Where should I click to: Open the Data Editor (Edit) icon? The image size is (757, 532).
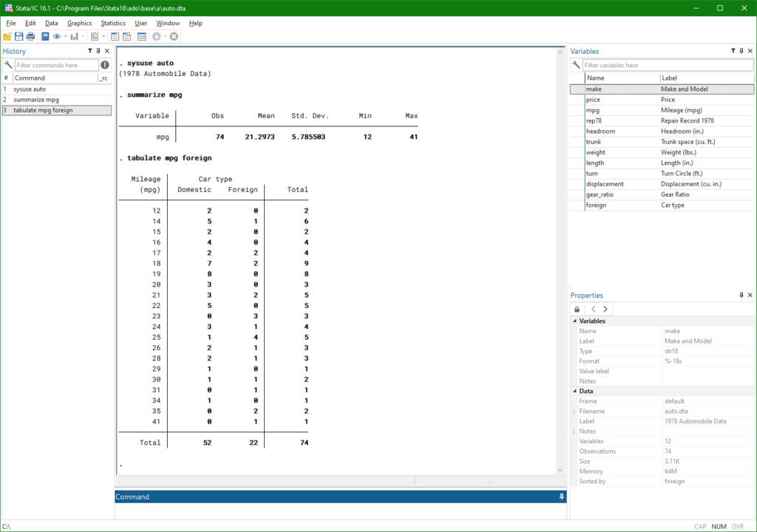point(115,36)
